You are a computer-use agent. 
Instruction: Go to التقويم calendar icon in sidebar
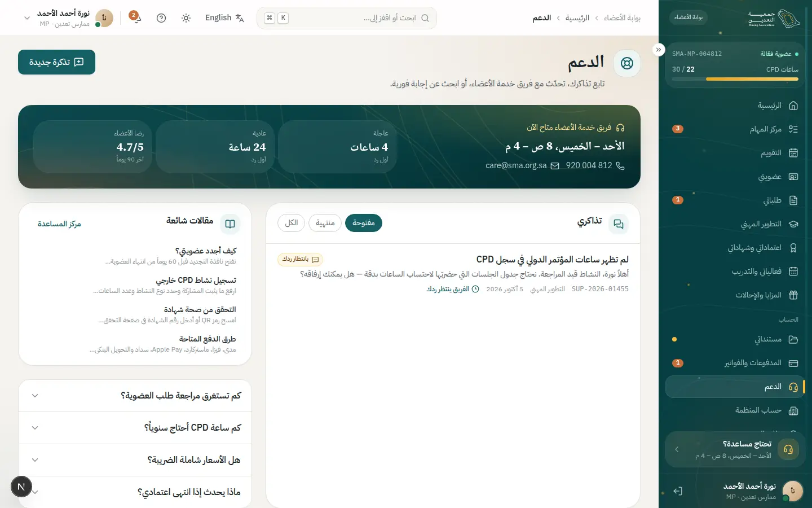(793, 153)
